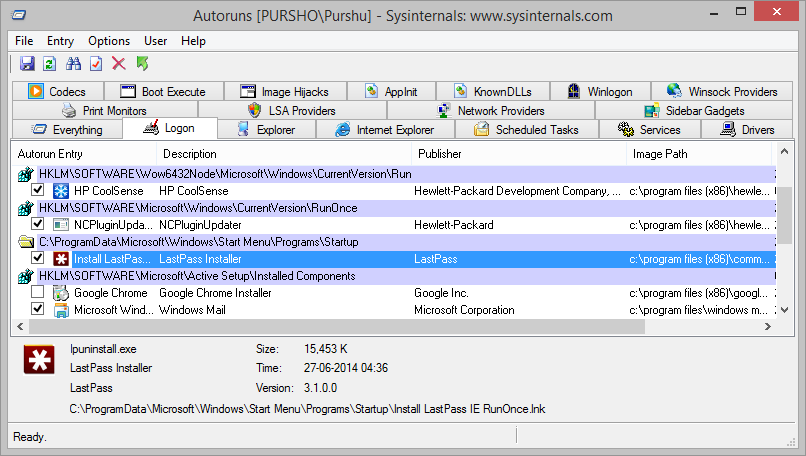Image resolution: width=806 pixels, height=456 pixels.
Task: Click the Microsoft Windows Mail entry icon
Action: coord(61,310)
